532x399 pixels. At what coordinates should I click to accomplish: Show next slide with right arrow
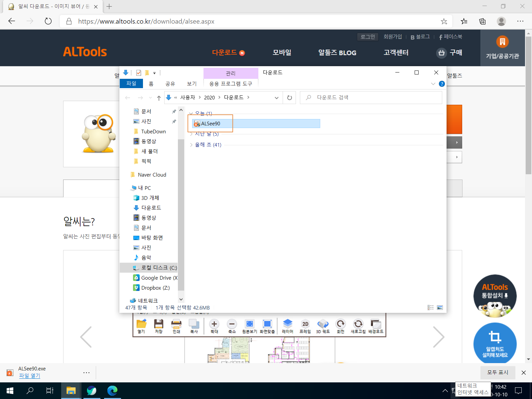click(439, 337)
